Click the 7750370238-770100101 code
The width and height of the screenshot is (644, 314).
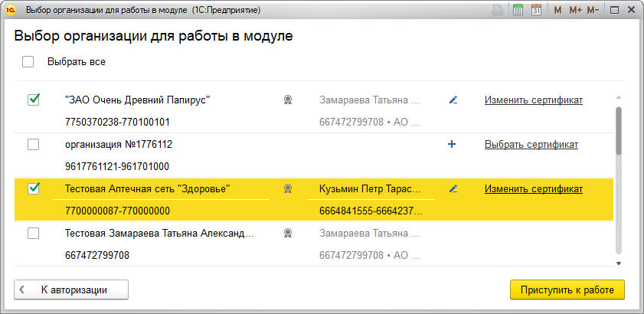tap(117, 122)
